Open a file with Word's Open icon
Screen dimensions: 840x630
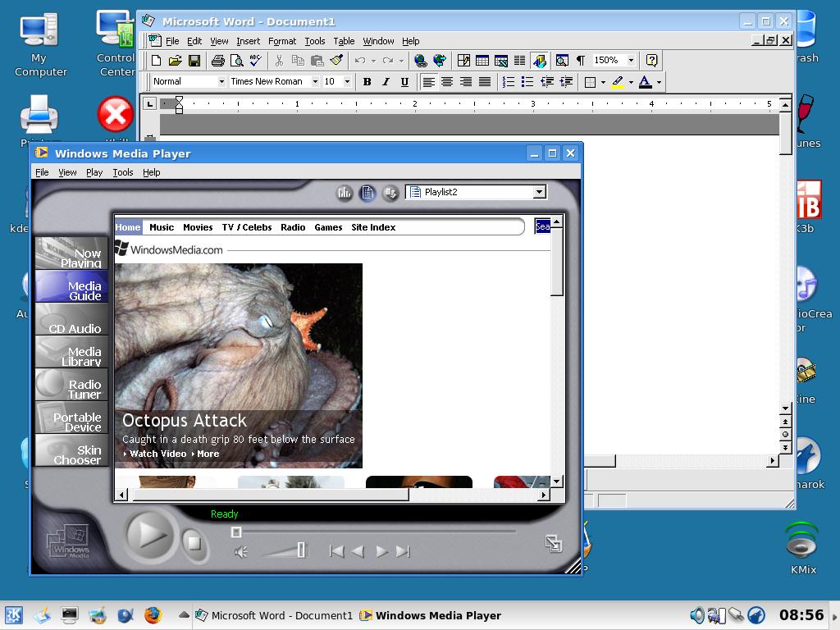point(176,61)
